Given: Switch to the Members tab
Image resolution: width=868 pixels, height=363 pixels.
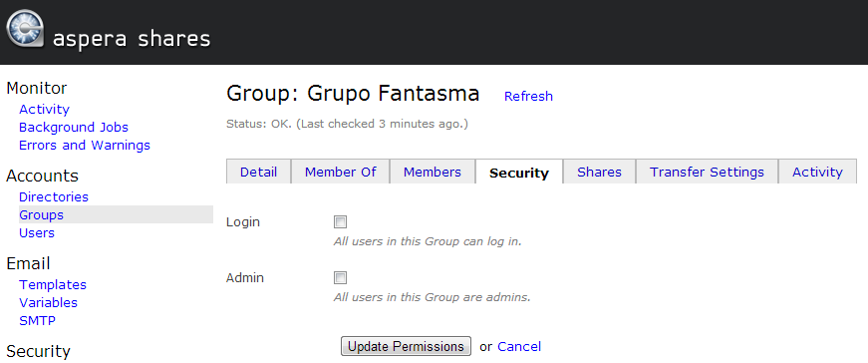Looking at the screenshot, I should tap(433, 172).
